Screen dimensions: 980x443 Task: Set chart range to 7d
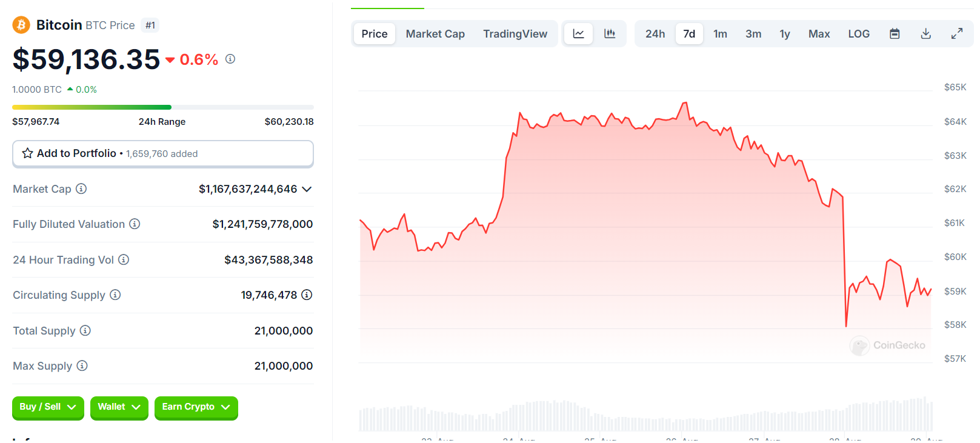689,34
